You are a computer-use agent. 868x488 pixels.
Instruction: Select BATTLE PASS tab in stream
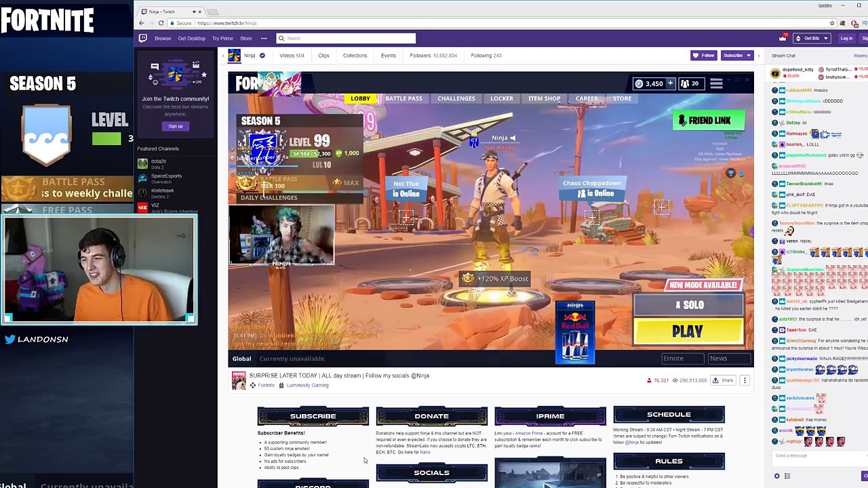click(x=403, y=99)
